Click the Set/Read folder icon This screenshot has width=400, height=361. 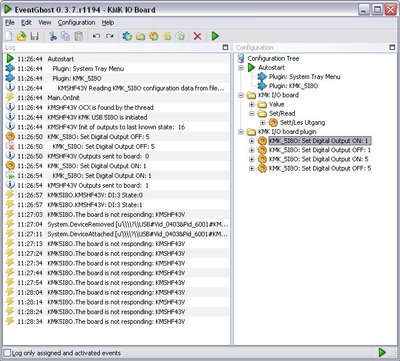(263, 113)
